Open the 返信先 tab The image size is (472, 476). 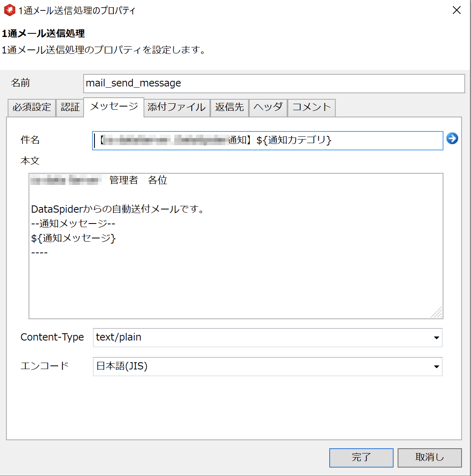230,107
